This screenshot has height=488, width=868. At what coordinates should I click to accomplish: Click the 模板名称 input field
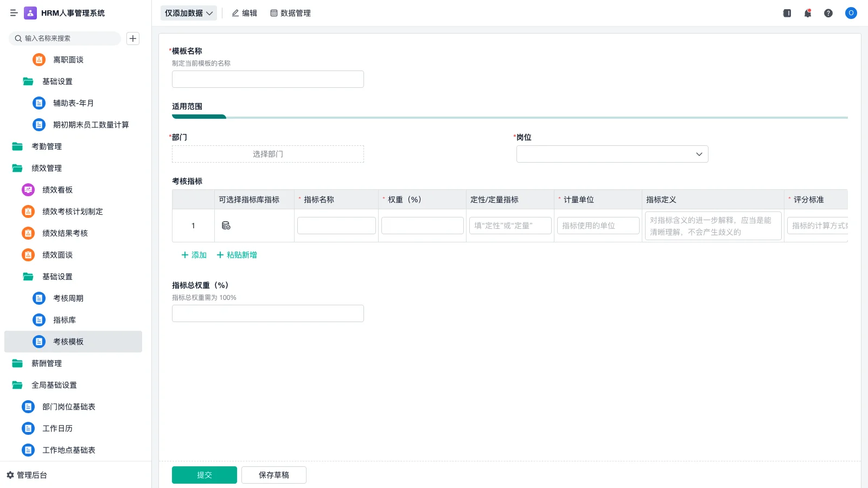pos(267,79)
